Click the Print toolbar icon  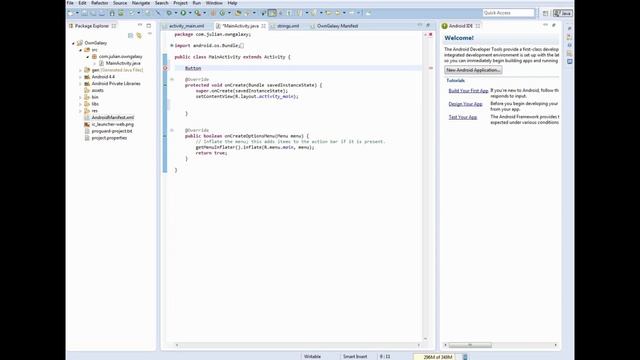103,13
